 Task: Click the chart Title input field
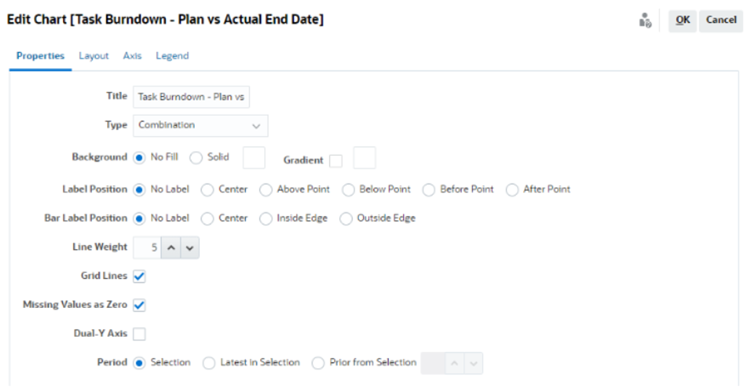191,97
